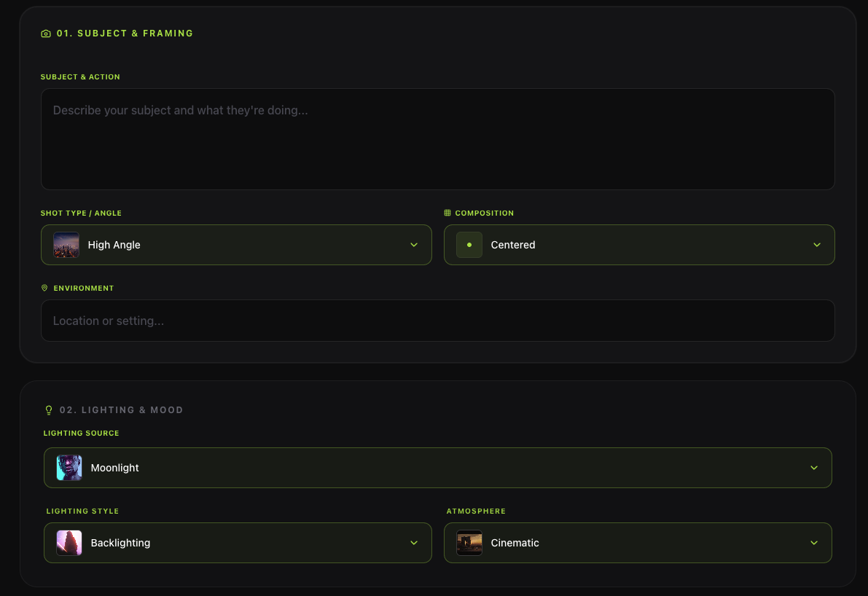The height and width of the screenshot is (596, 868).
Task: Click the Environment location field
Action: pos(437,321)
